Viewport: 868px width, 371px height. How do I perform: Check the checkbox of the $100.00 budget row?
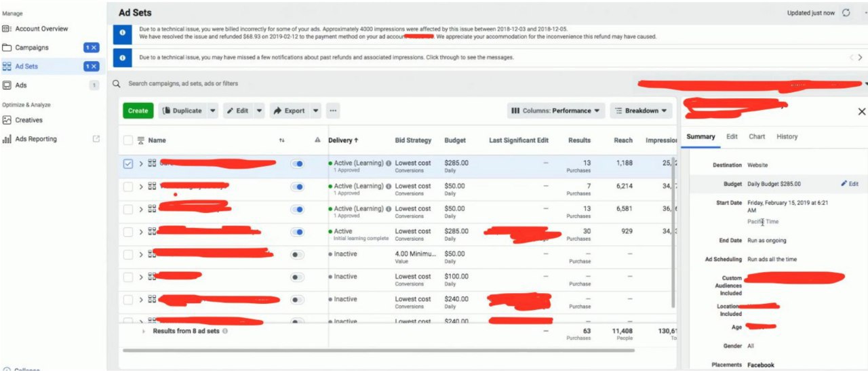[x=128, y=277]
